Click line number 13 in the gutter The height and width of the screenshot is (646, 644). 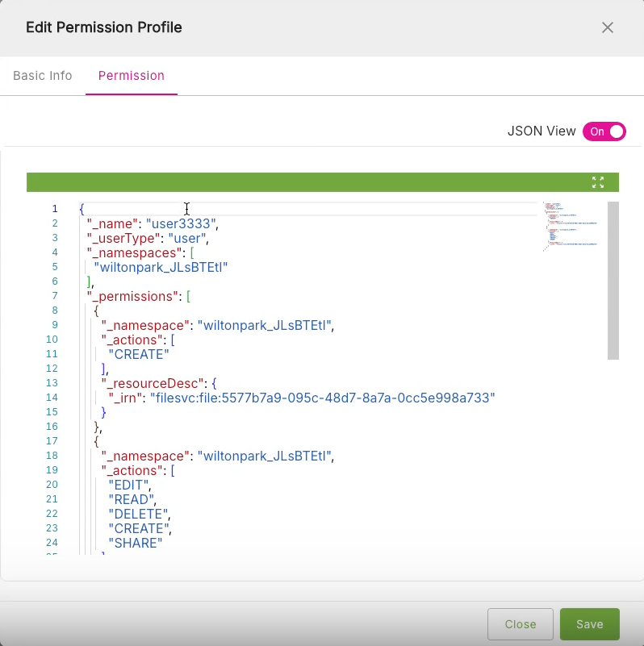click(x=53, y=383)
